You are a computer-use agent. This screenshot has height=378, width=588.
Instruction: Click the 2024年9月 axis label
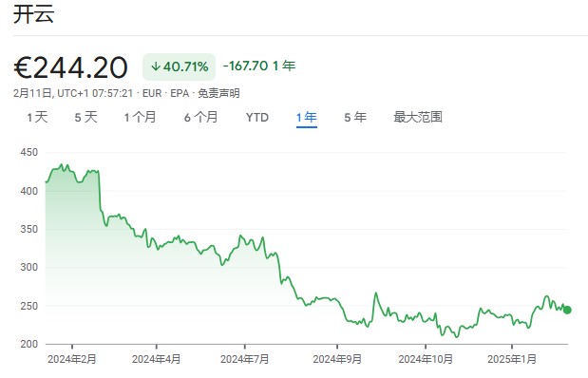point(337,359)
